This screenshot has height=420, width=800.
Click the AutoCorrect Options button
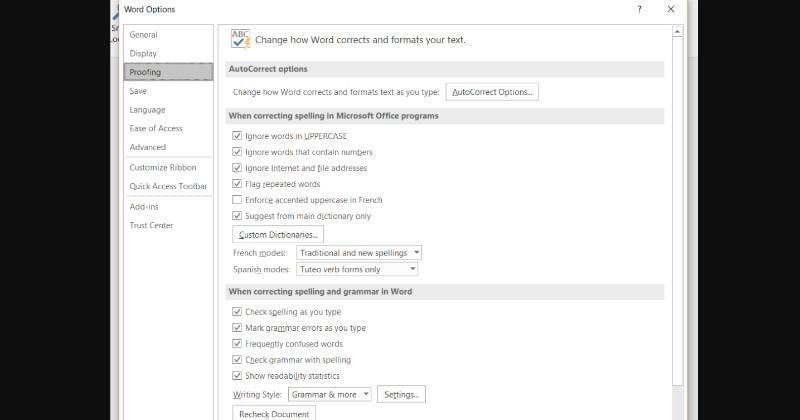click(492, 91)
